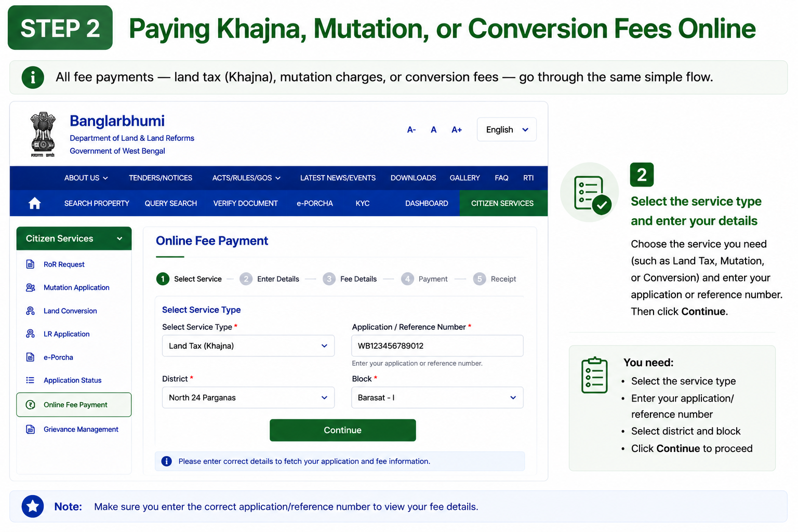
Task: Open the District dropdown showing North 24 Parganas
Action: tap(248, 397)
